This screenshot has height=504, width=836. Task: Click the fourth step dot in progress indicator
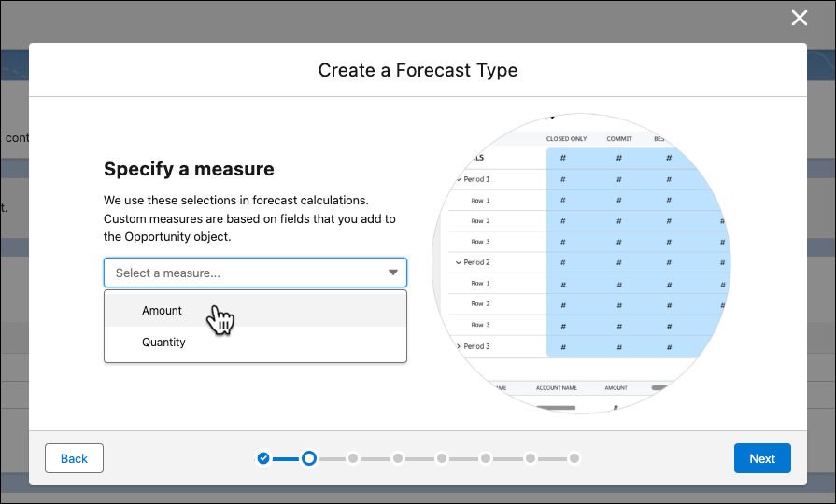coord(398,458)
